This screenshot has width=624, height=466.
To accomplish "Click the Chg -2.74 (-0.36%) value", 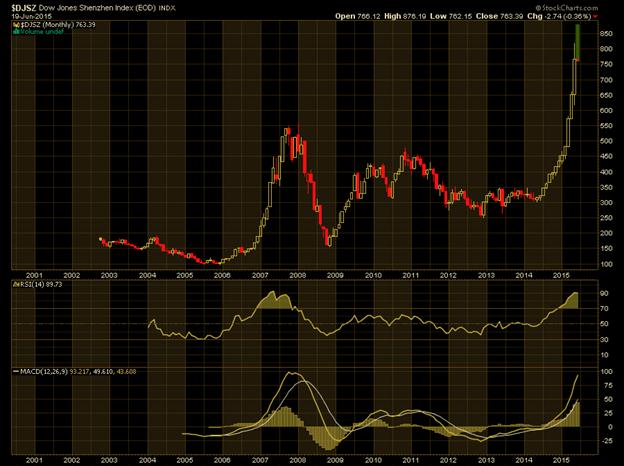I will (x=559, y=16).
